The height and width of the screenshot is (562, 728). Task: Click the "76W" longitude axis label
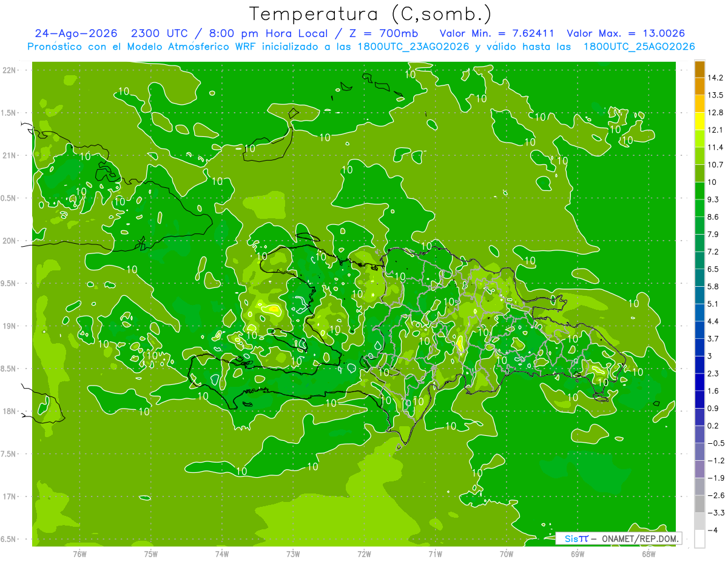point(79,554)
